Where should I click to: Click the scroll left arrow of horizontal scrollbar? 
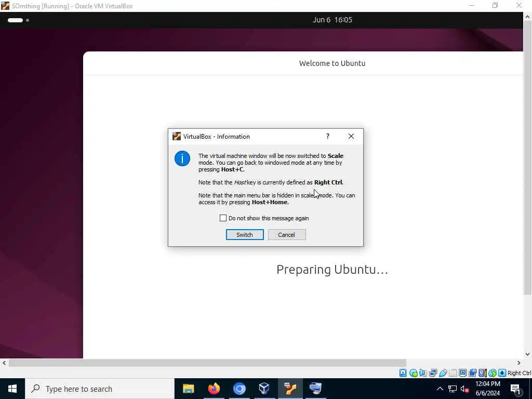click(x=4, y=363)
